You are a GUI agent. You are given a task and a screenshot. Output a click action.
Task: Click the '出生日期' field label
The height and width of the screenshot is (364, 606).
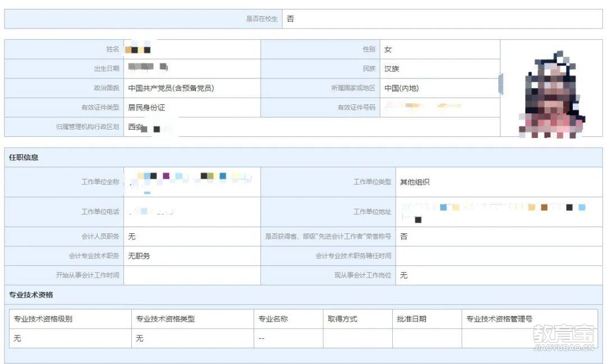pos(107,68)
